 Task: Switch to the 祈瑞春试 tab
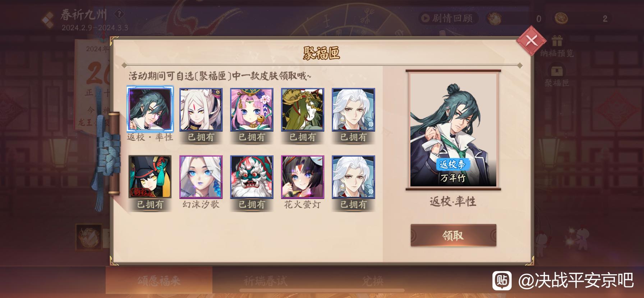point(266,280)
